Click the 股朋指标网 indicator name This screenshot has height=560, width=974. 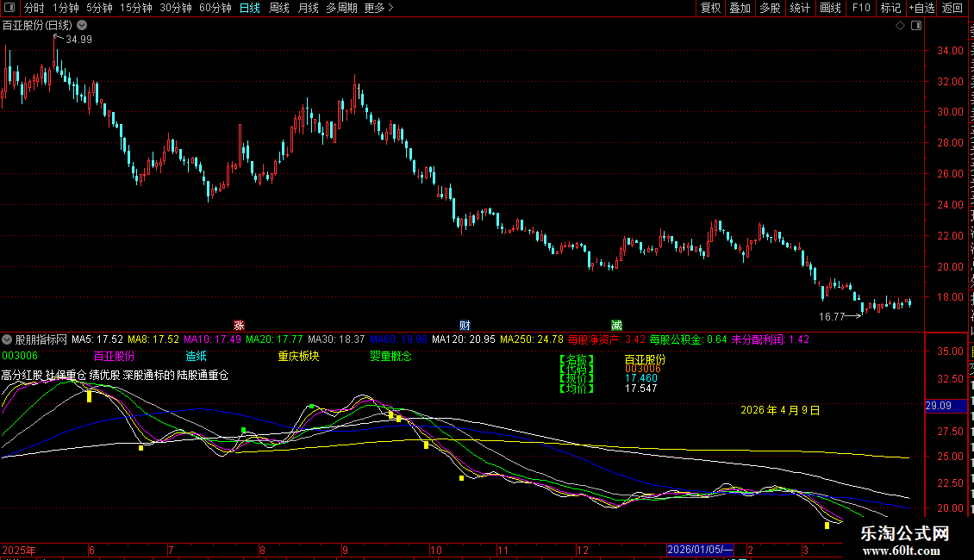click(x=41, y=339)
